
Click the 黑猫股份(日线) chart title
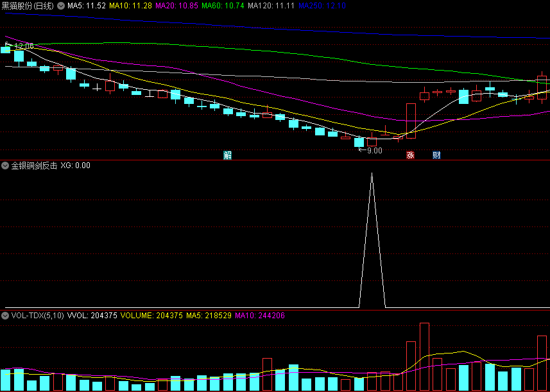click(x=28, y=6)
